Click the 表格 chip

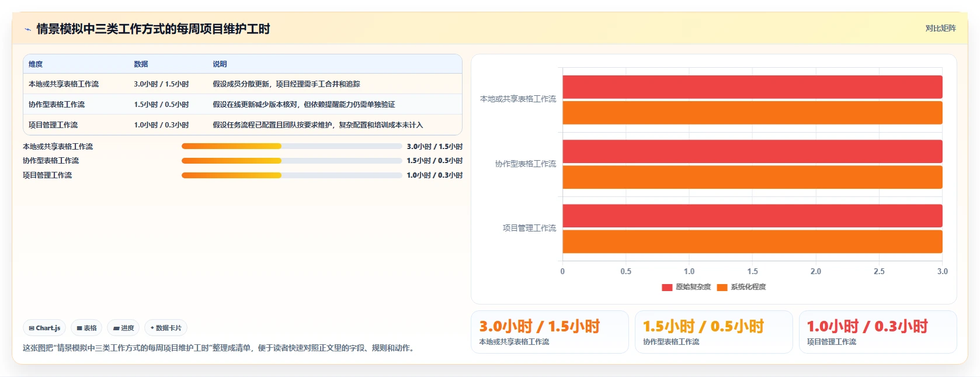tap(86, 328)
